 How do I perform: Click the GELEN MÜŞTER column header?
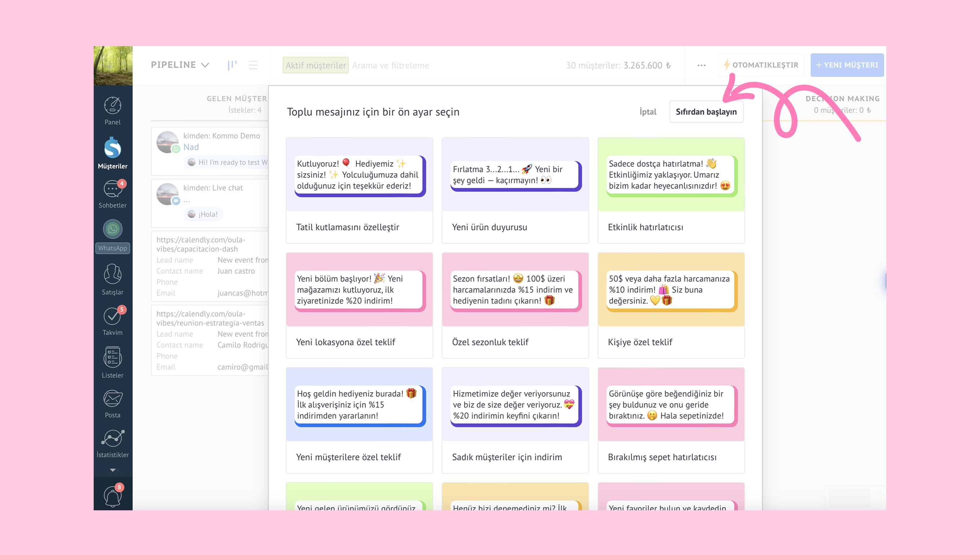click(237, 99)
